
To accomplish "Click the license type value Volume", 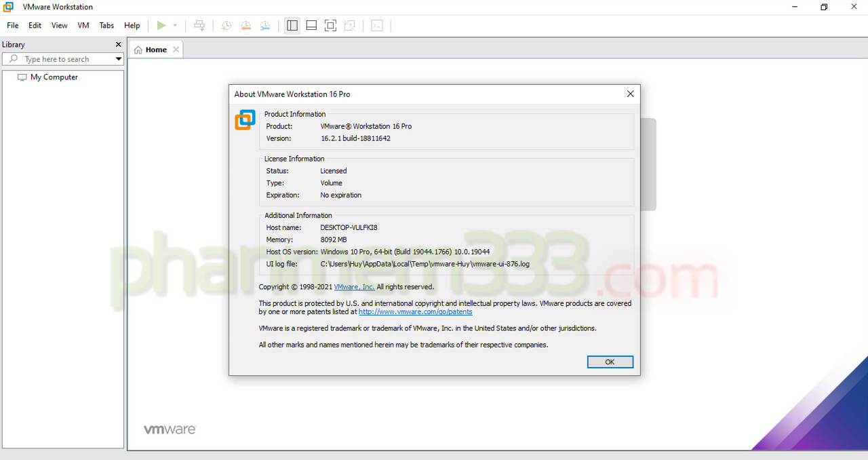I will pyautogui.click(x=332, y=183).
